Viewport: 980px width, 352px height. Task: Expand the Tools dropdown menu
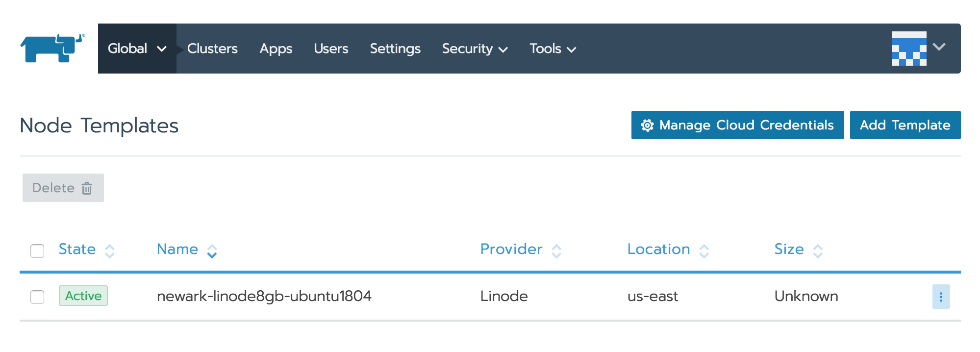(x=553, y=49)
